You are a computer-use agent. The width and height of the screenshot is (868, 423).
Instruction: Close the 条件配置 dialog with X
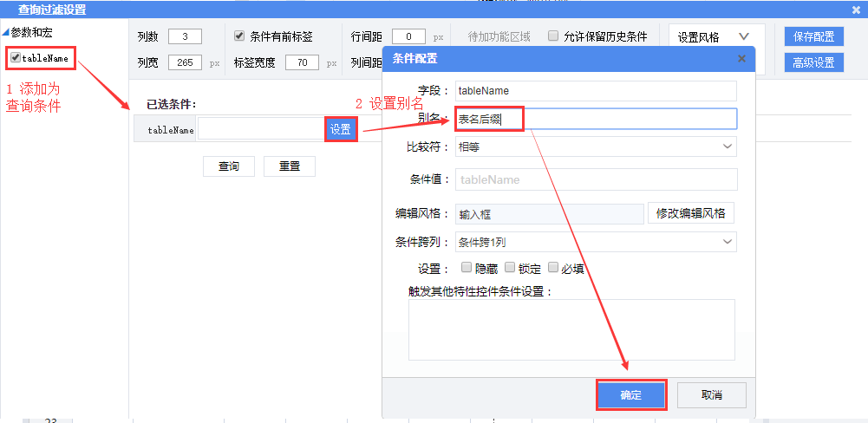point(741,59)
